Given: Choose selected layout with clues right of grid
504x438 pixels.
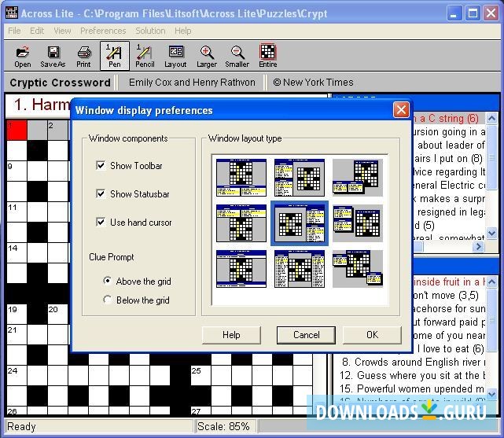Looking at the screenshot, I should pos(300,223).
